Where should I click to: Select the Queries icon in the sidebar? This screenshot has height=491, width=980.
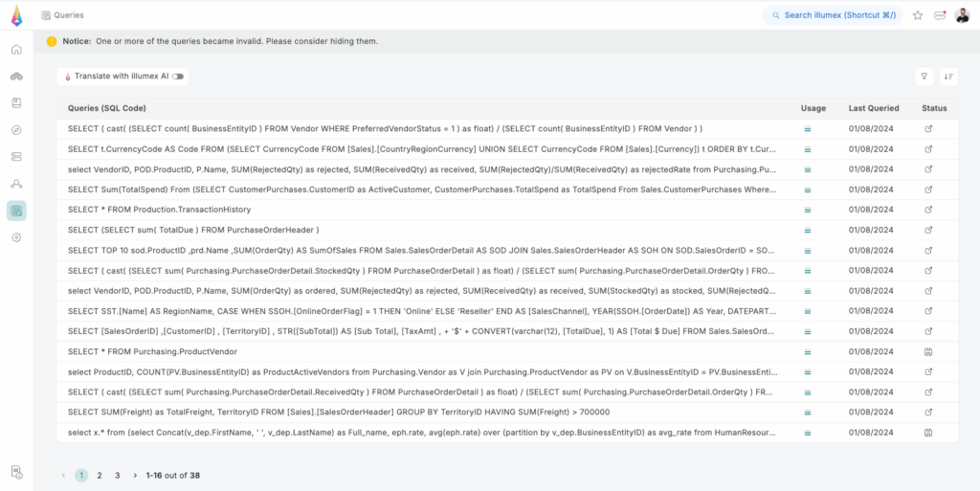point(16,211)
